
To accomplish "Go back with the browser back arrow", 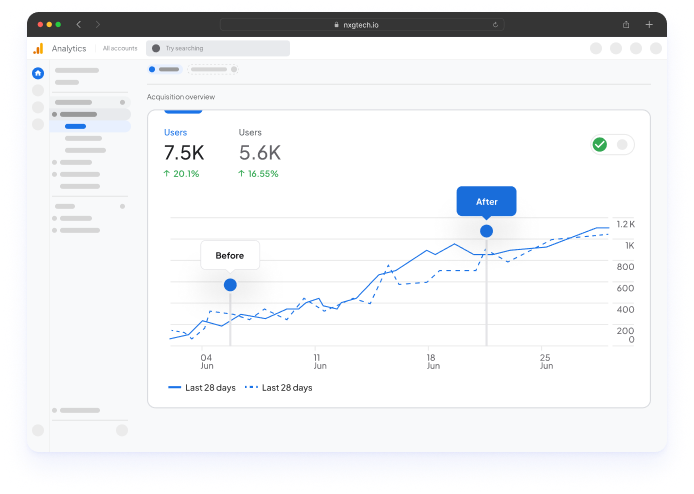I will pos(79,23).
